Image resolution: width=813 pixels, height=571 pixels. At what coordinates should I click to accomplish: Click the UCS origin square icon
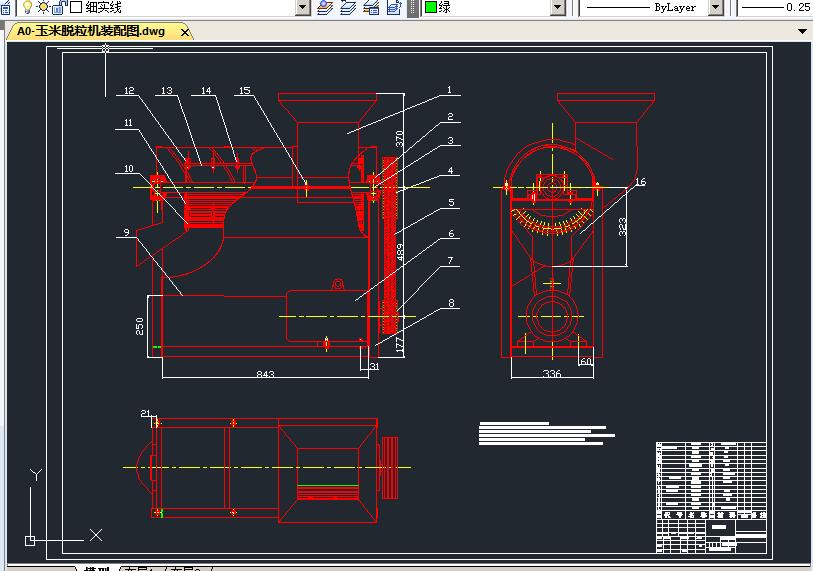30,540
